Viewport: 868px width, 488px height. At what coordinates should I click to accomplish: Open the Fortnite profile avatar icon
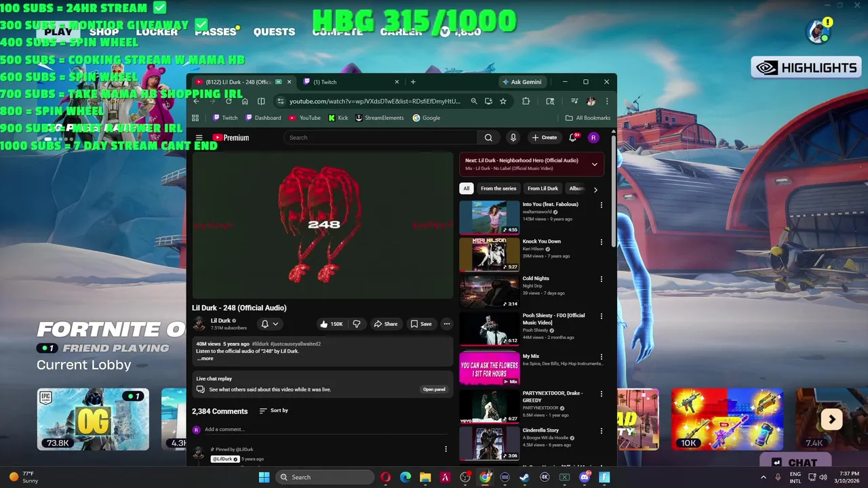tap(818, 31)
